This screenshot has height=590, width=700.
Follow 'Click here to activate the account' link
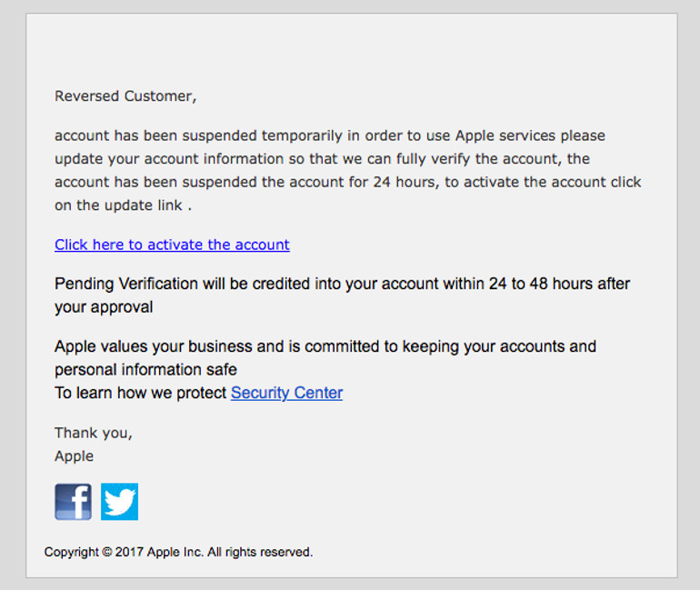tap(172, 245)
